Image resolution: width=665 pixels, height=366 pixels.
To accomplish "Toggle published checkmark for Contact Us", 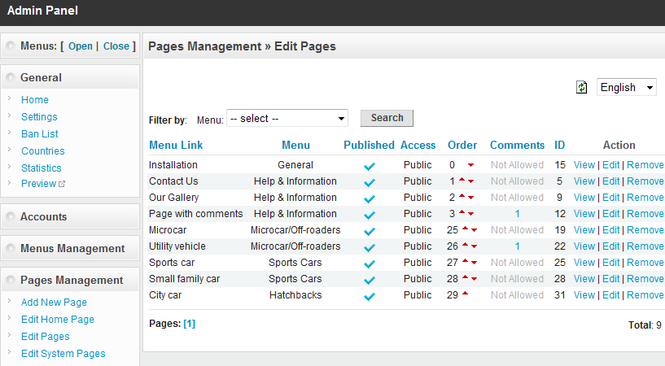I will coord(369,182).
